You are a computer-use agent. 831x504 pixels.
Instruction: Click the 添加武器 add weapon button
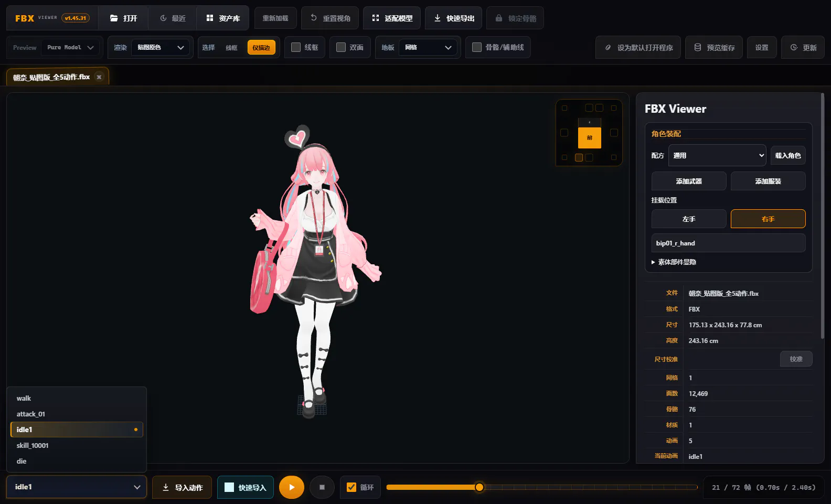pos(689,181)
